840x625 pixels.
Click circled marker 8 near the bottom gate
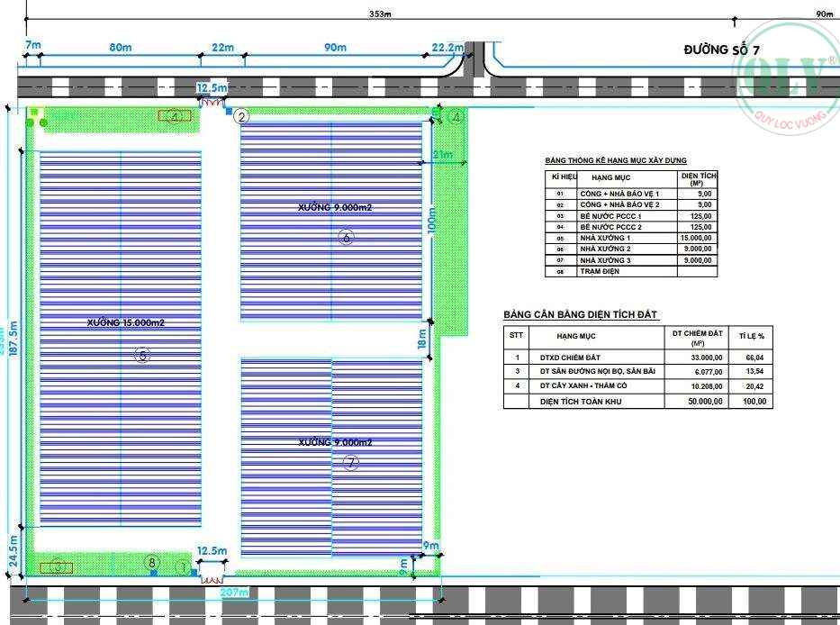click(152, 563)
